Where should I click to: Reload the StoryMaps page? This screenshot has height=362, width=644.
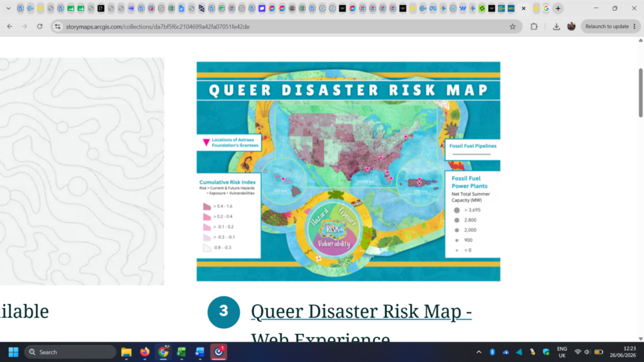point(40,26)
